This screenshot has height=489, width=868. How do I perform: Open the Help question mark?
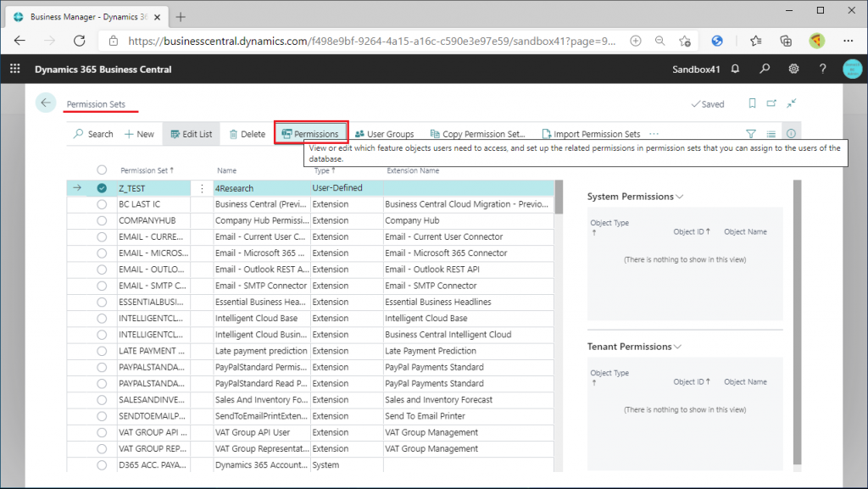coord(822,69)
